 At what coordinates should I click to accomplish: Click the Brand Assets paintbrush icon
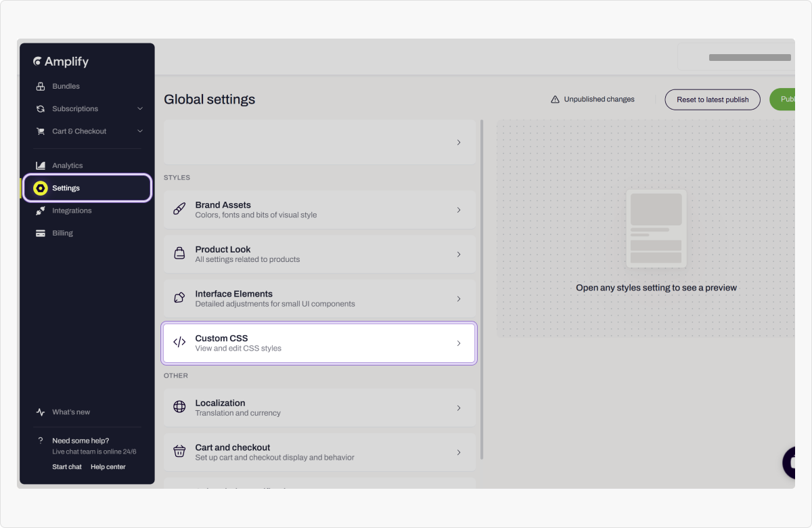pyautogui.click(x=179, y=210)
